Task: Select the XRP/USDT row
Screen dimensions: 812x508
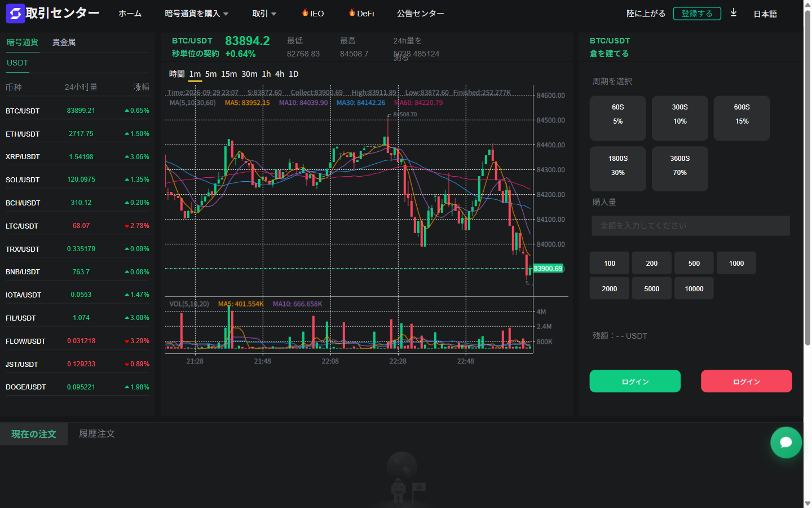Action: (x=77, y=157)
